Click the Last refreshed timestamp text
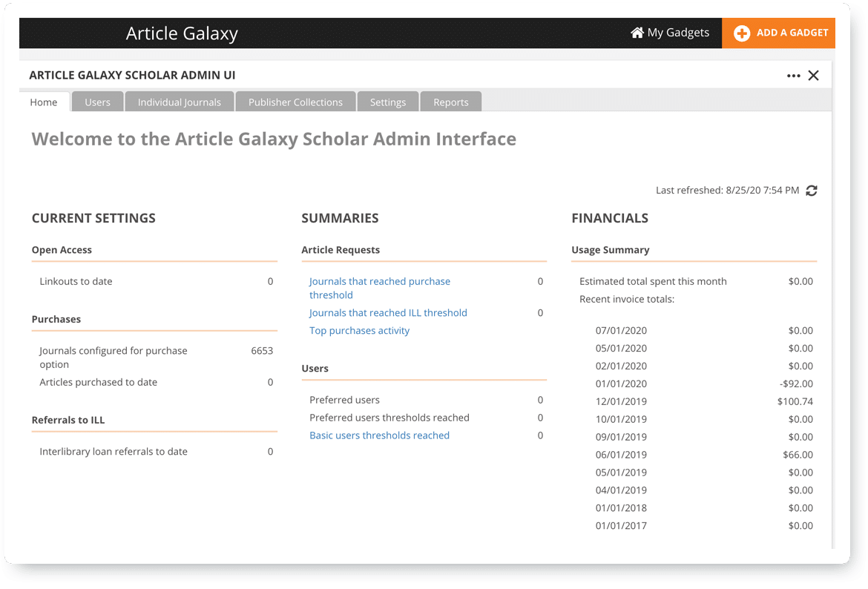The image size is (868, 589). point(727,191)
